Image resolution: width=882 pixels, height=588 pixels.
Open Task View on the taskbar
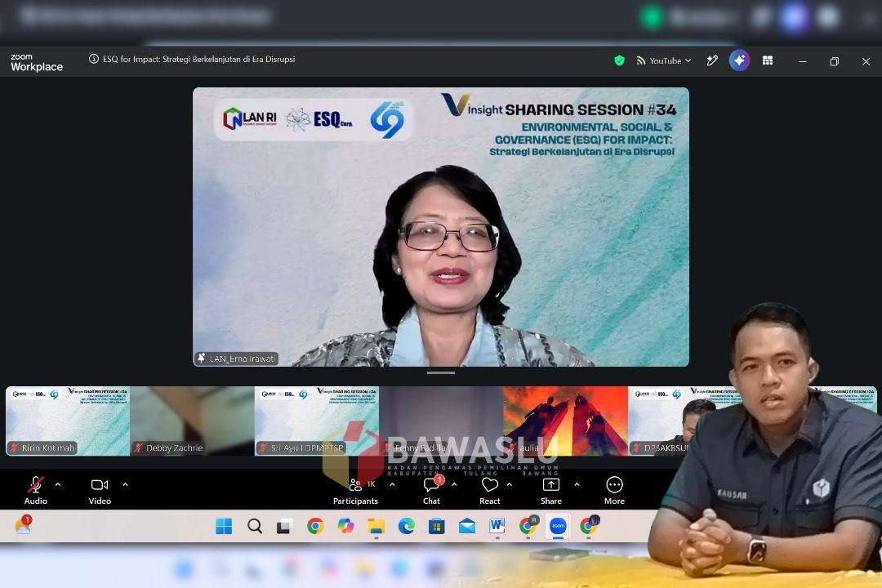click(x=285, y=526)
